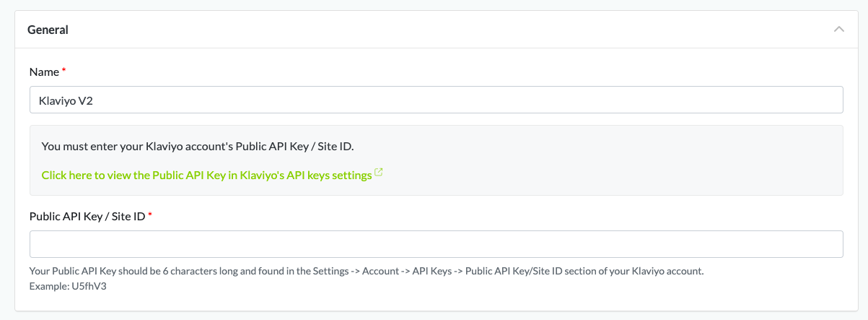Screen dimensions: 868x320
Task: Click the red asterisk beside Site ID label
Action: [150, 215]
